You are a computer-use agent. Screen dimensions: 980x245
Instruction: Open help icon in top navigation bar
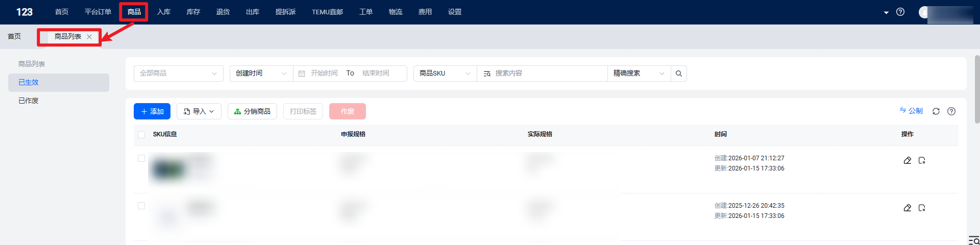(x=900, y=12)
